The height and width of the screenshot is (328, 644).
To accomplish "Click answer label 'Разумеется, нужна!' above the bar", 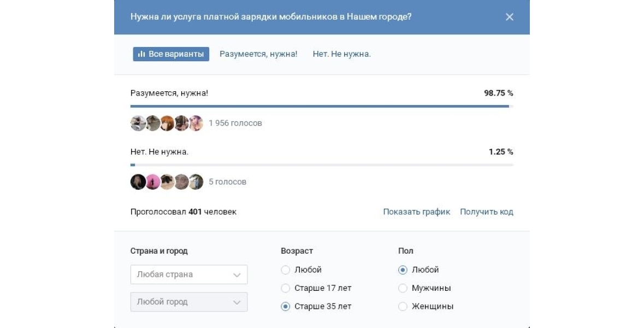I will [x=169, y=93].
